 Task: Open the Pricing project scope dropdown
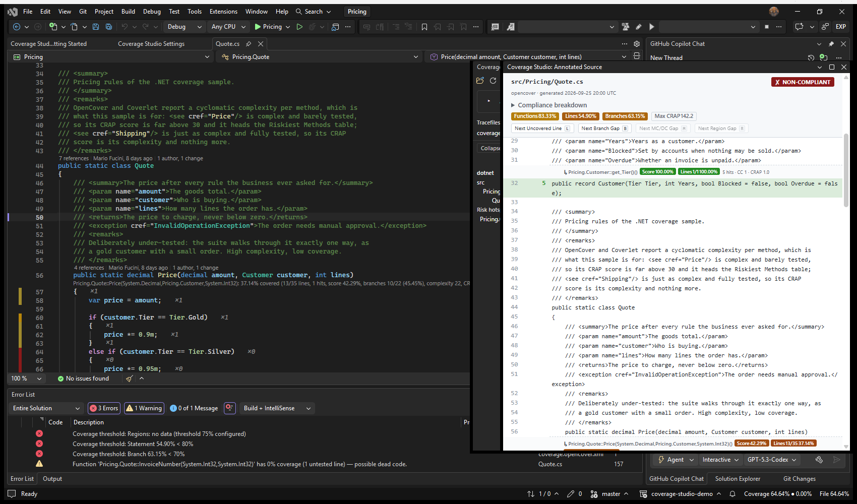[110, 57]
